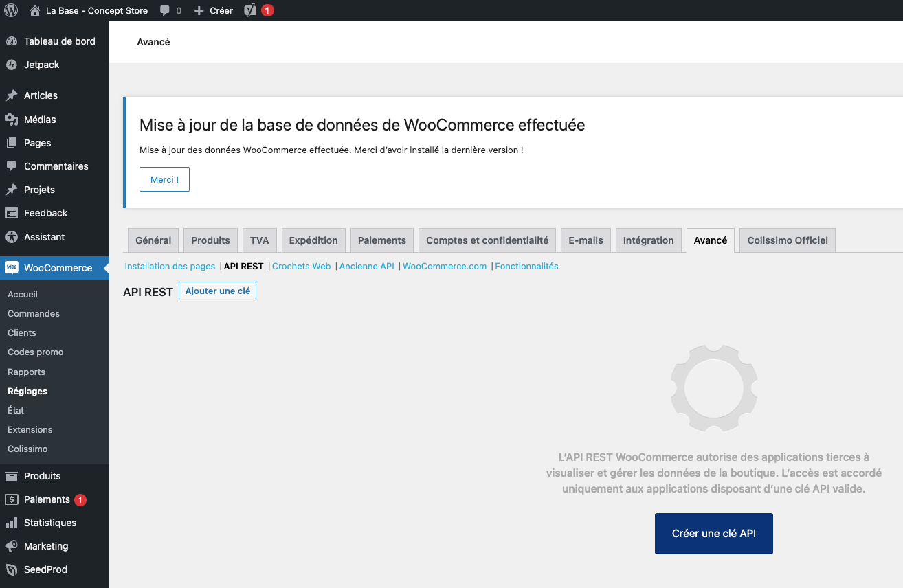903x588 pixels.
Task: Open the Intégration tab
Action: click(x=648, y=240)
